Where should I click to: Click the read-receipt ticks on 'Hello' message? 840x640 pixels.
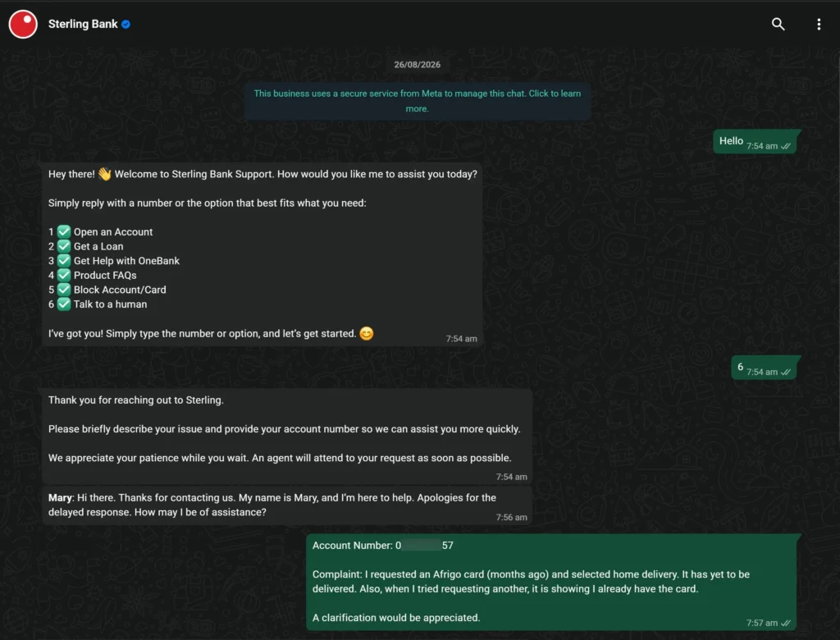[786, 146]
